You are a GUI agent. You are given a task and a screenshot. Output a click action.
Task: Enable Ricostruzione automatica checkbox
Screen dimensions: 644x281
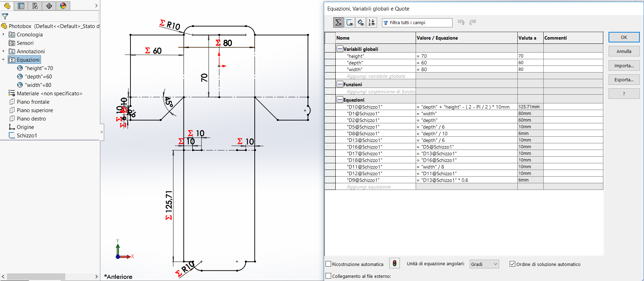click(x=329, y=264)
